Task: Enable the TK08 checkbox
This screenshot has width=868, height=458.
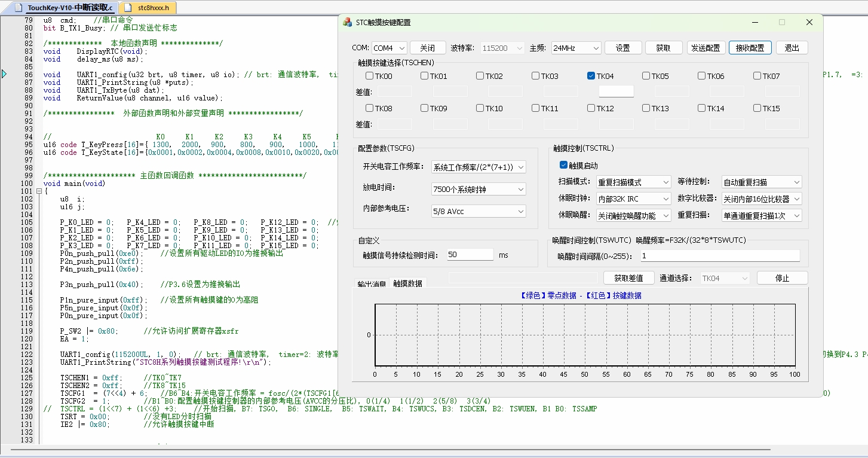Action: click(x=369, y=108)
